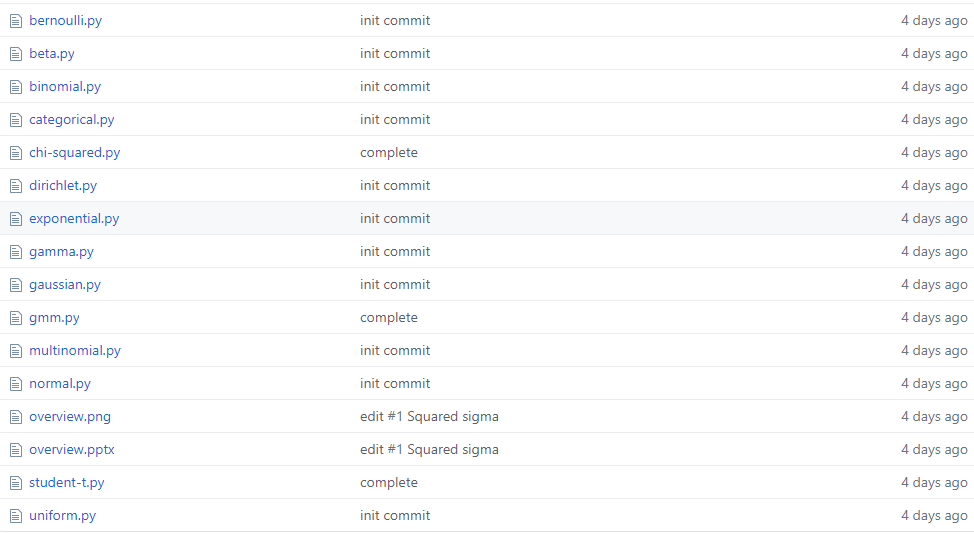Open gaussian.py in the repository
Viewport: 974px width, 534px height.
point(65,284)
